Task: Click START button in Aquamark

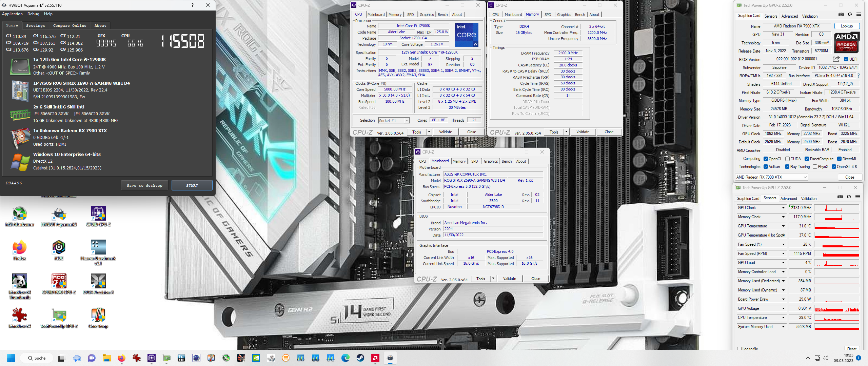Action: click(x=192, y=185)
